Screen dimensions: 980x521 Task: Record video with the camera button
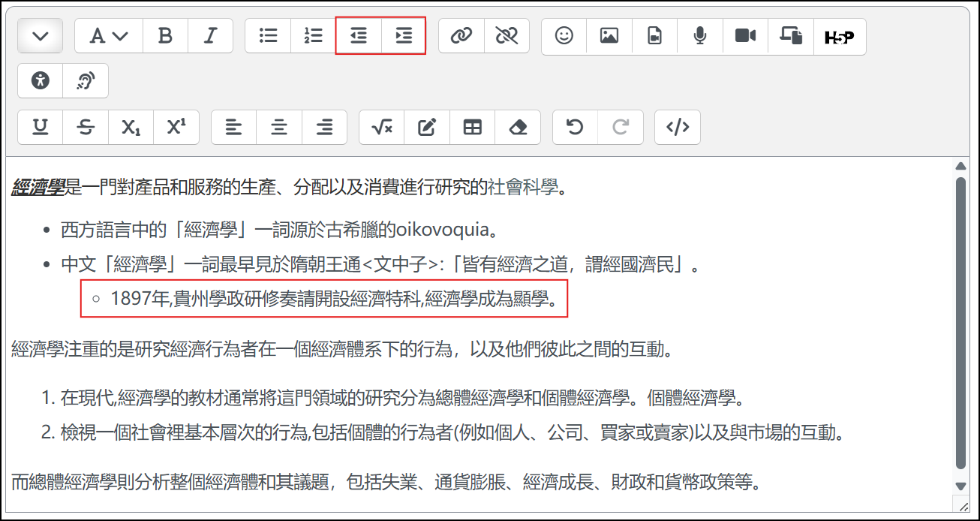click(x=745, y=36)
